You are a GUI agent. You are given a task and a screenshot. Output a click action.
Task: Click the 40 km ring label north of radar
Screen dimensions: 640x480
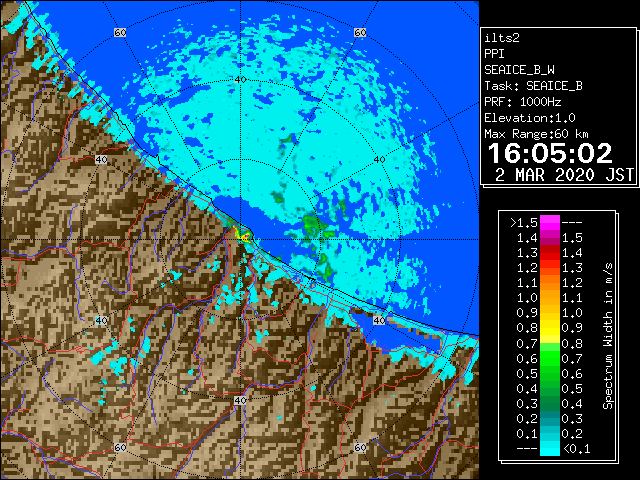(x=240, y=80)
